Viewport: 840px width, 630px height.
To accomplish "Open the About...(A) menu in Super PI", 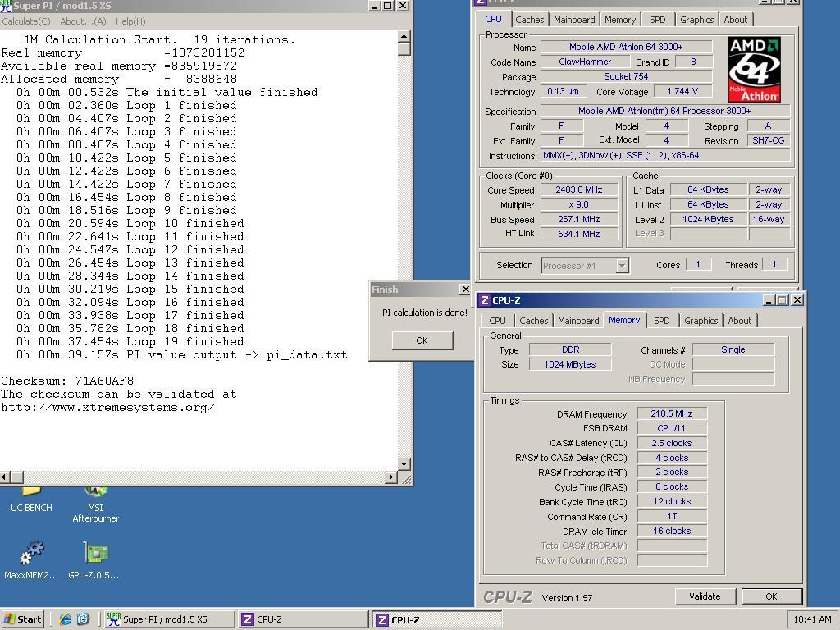I will (83, 21).
